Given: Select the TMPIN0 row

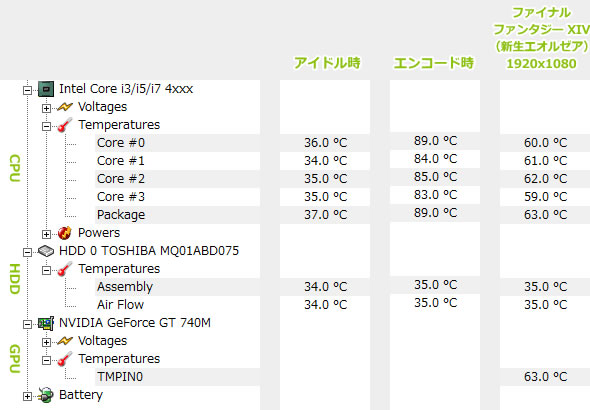Looking at the screenshot, I should [x=177, y=377].
